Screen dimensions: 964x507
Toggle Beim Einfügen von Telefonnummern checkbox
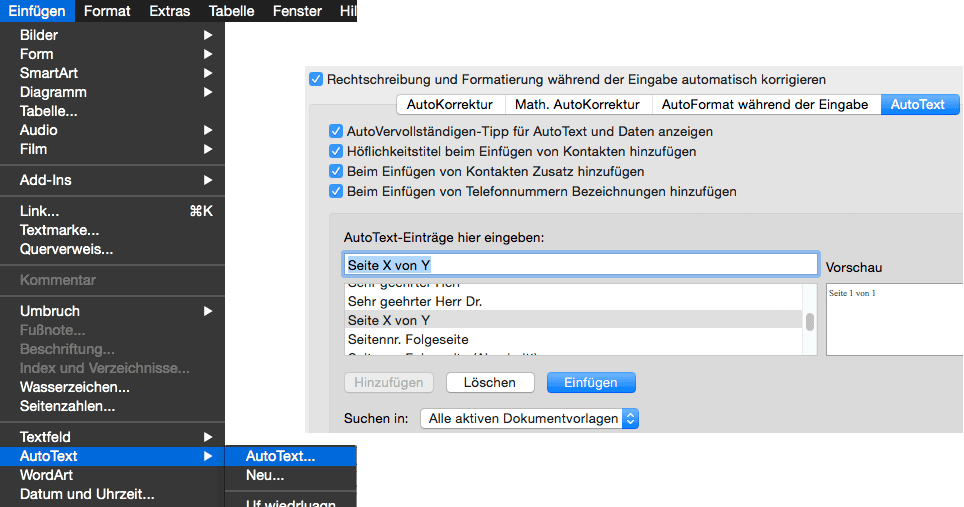click(337, 191)
